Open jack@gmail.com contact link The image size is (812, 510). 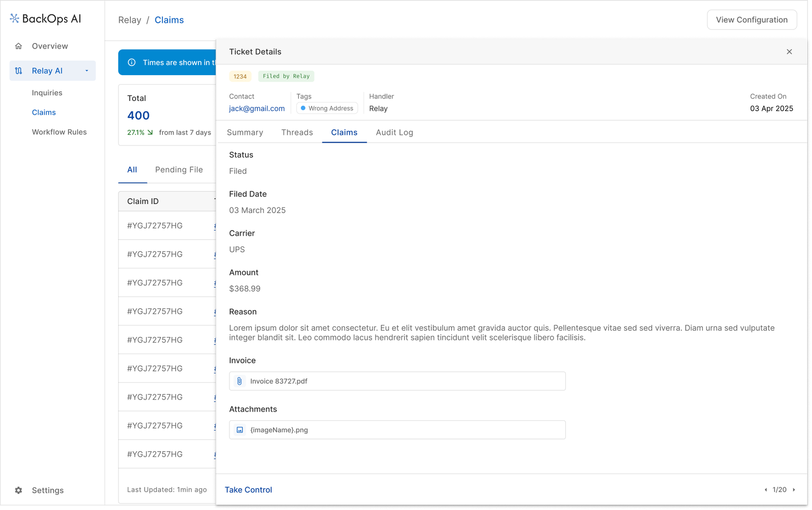click(x=257, y=109)
